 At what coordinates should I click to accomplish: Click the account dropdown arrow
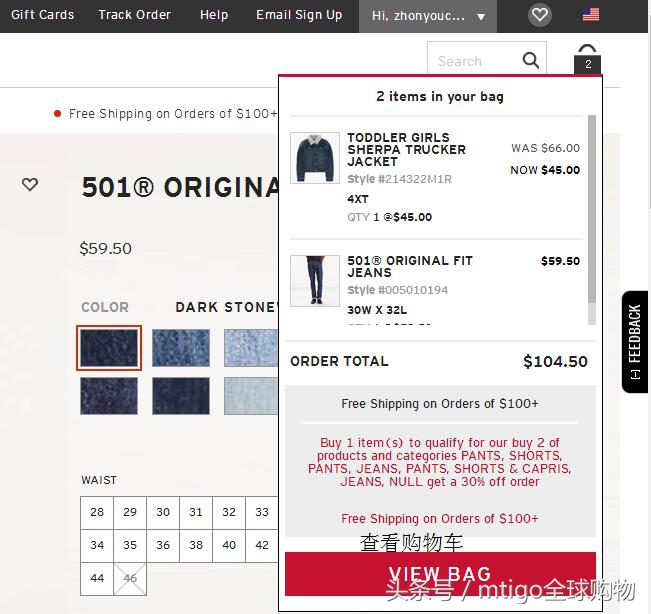481,17
